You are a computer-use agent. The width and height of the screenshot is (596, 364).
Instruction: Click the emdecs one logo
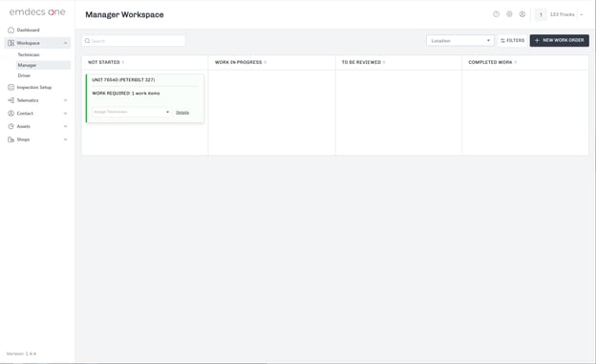[x=37, y=12]
